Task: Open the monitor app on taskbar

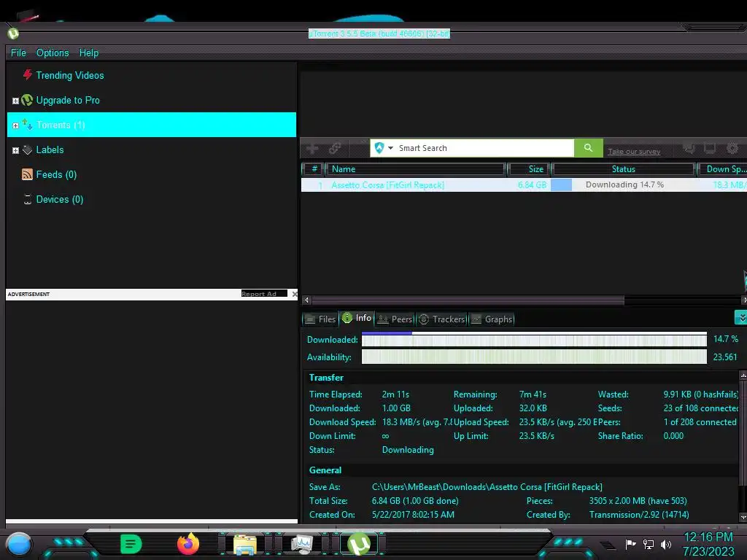Action: pyautogui.click(x=301, y=544)
